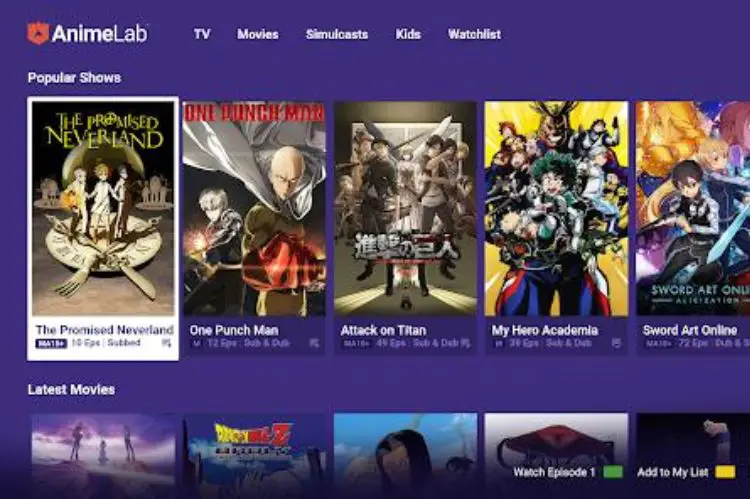
Task: Click MA15+ rating badge under Sword Art Online
Action: pos(659,343)
